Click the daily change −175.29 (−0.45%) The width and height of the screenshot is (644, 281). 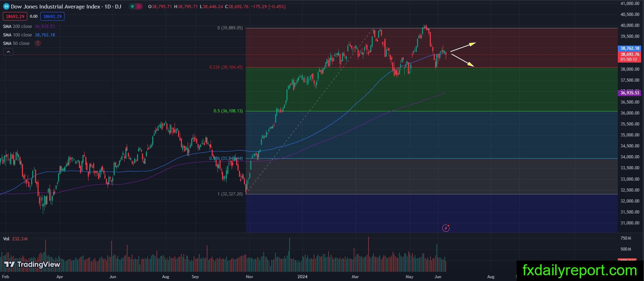[x=268, y=6]
